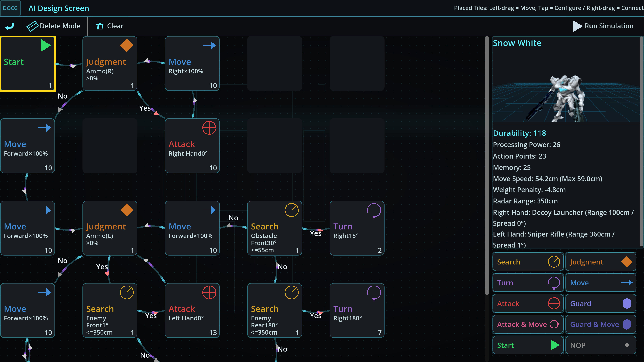The height and width of the screenshot is (362, 644).
Task: Click the empty slot between Move Forward and Attack Right Hand
Action: [110, 146]
